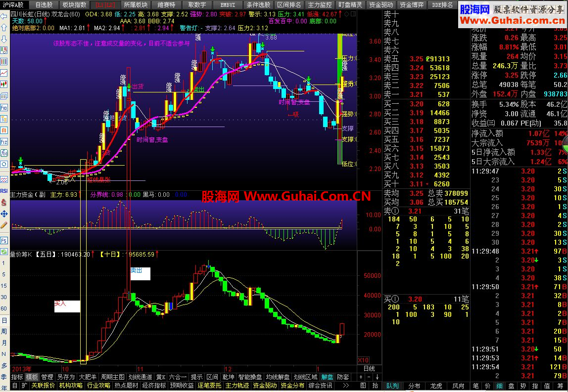This screenshot has height=392, width=568.
Task: Click the 另存为 button
Action: 66,377
